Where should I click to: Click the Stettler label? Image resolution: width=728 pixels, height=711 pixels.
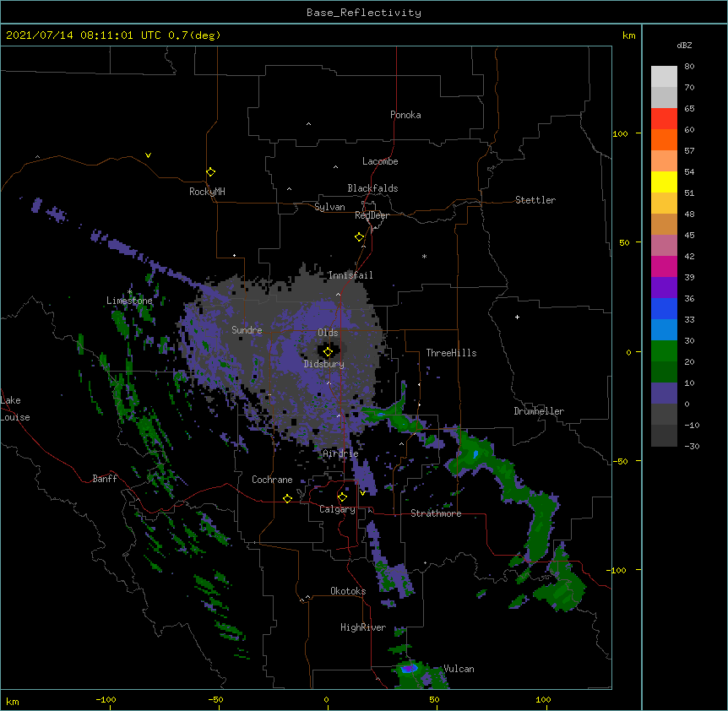[x=535, y=200]
